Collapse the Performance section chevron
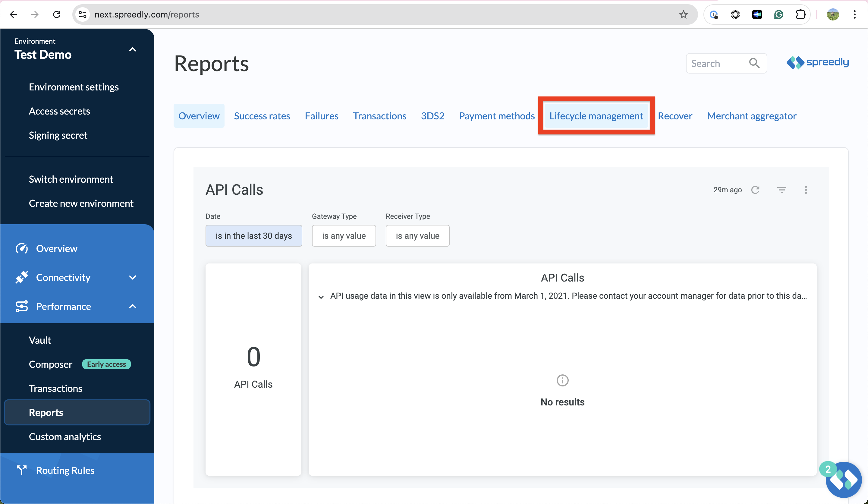 click(133, 306)
